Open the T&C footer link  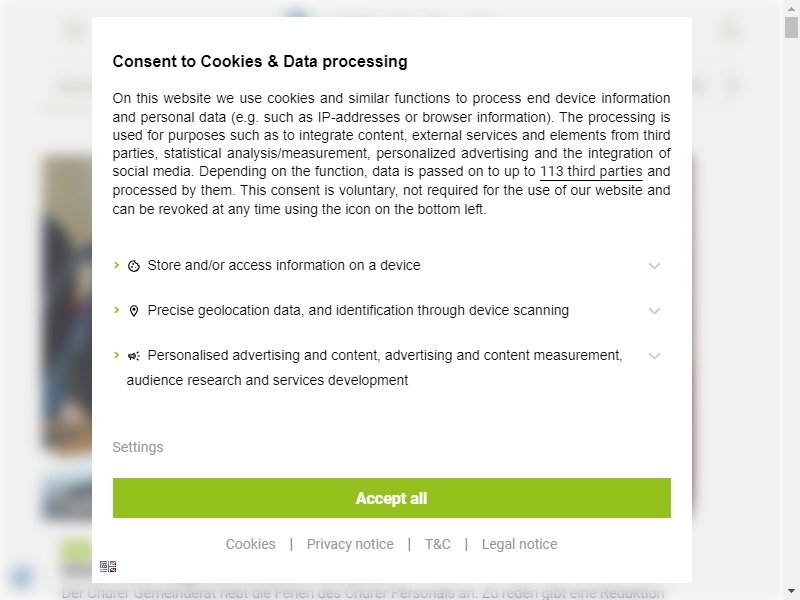tap(438, 544)
